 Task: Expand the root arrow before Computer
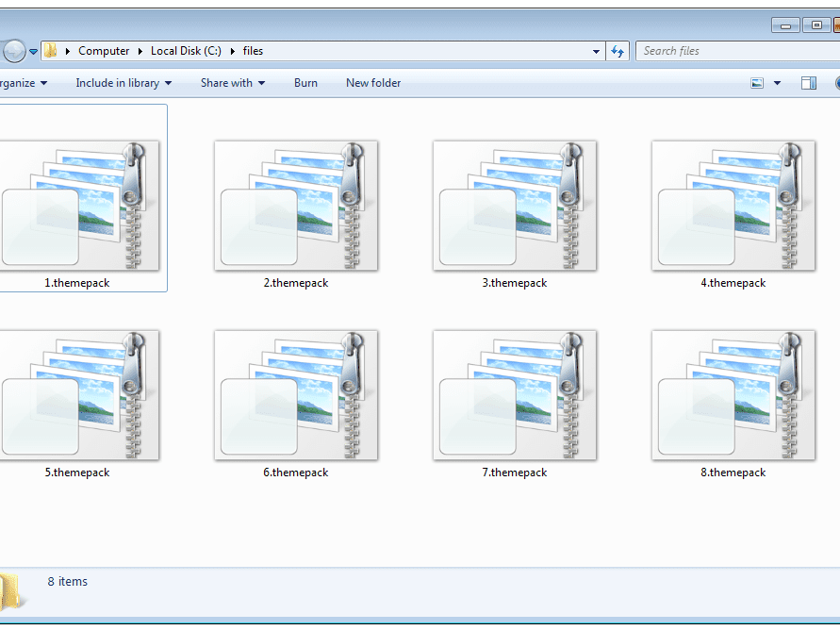coord(68,52)
